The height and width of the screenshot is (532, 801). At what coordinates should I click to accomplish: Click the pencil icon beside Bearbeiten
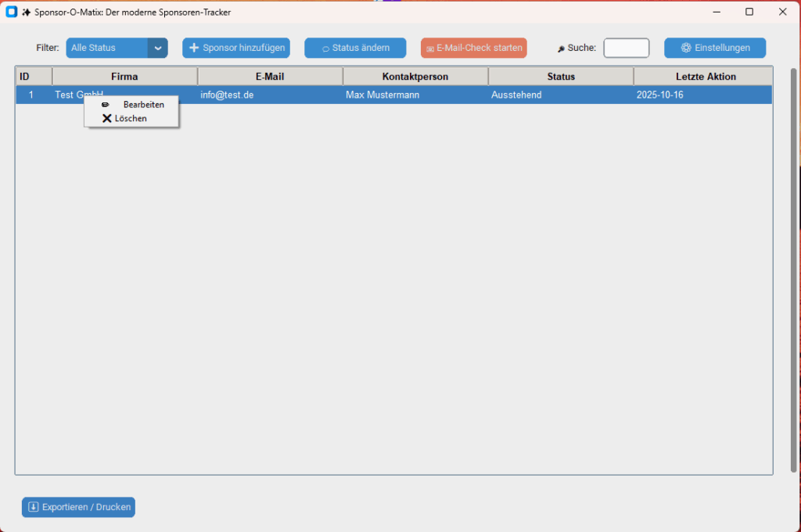[x=106, y=105]
